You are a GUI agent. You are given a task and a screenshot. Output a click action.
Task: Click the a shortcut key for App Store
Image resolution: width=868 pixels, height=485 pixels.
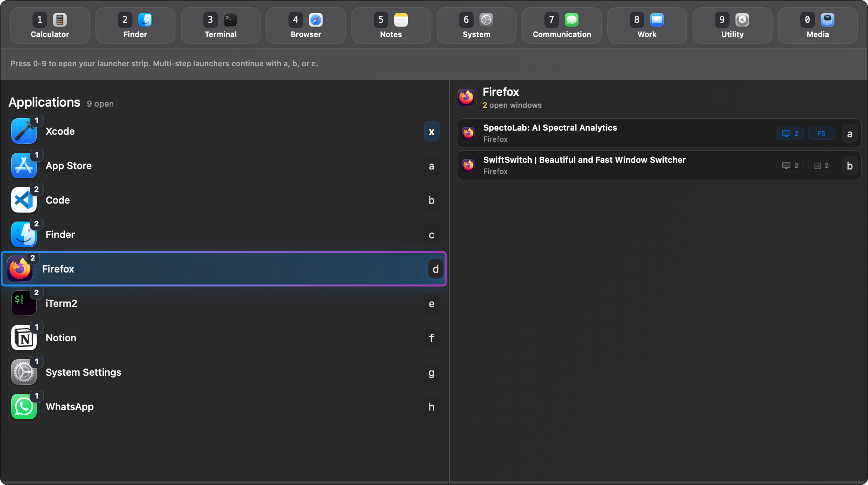[431, 166]
